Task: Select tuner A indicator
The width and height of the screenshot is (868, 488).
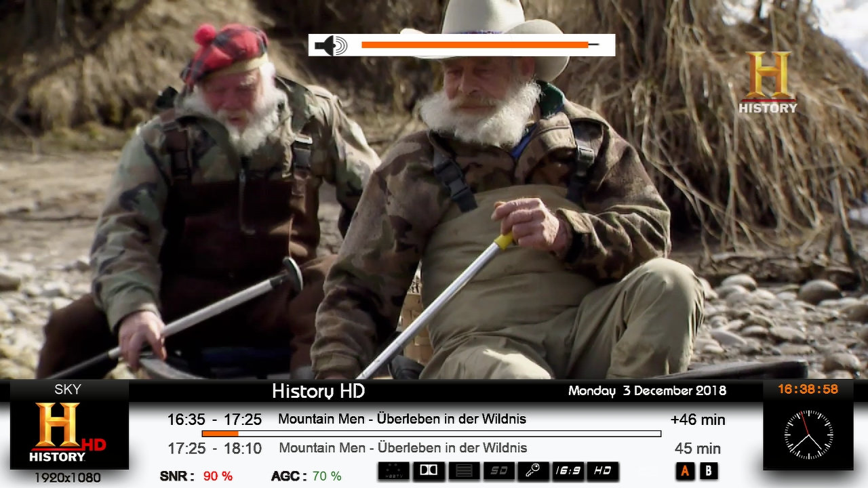Action: [685, 471]
